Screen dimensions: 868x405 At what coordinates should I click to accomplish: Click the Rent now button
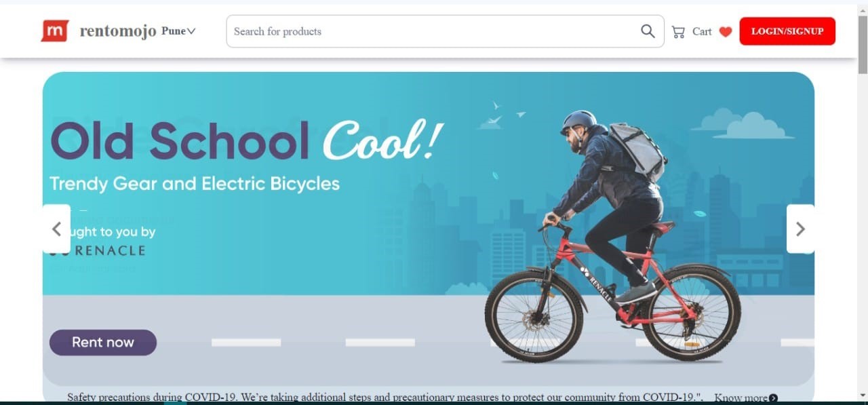pyautogui.click(x=103, y=343)
